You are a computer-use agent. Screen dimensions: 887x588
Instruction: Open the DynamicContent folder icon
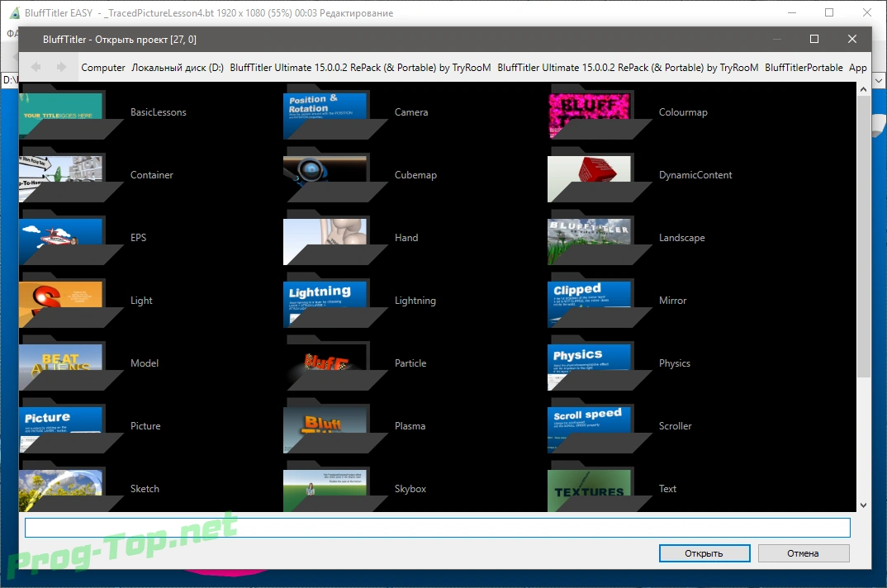click(600, 174)
